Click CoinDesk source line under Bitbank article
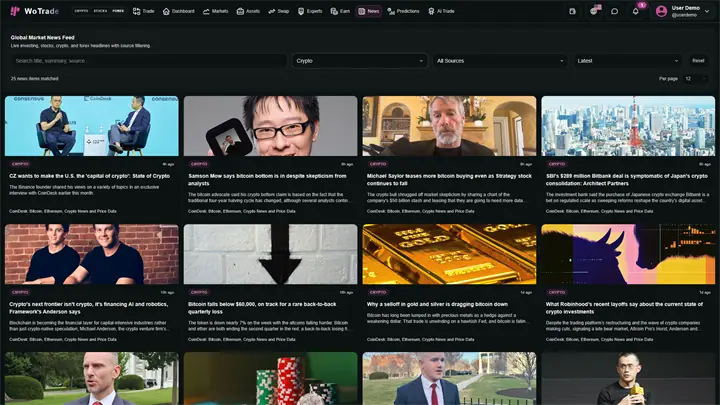Image resolution: width=720 pixels, height=405 pixels. (599, 211)
